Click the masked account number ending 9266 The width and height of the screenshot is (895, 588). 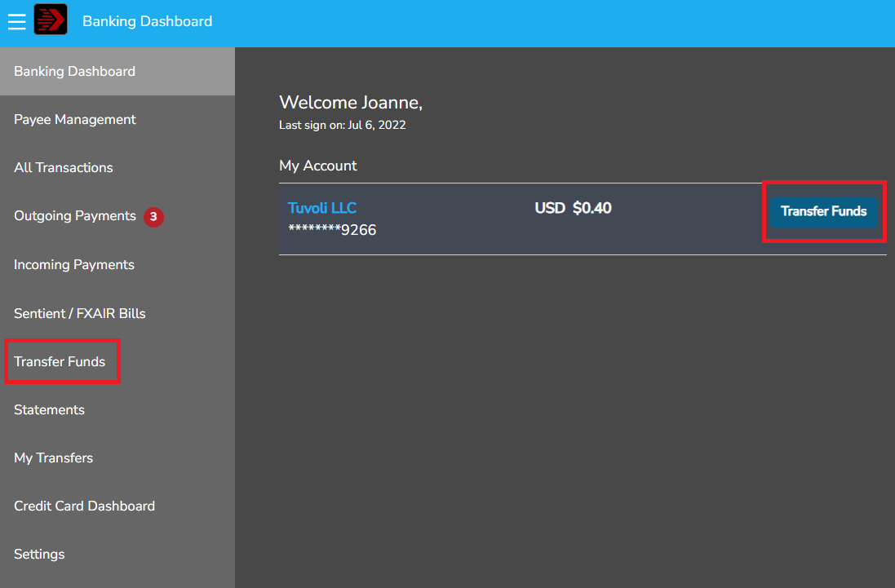point(332,230)
